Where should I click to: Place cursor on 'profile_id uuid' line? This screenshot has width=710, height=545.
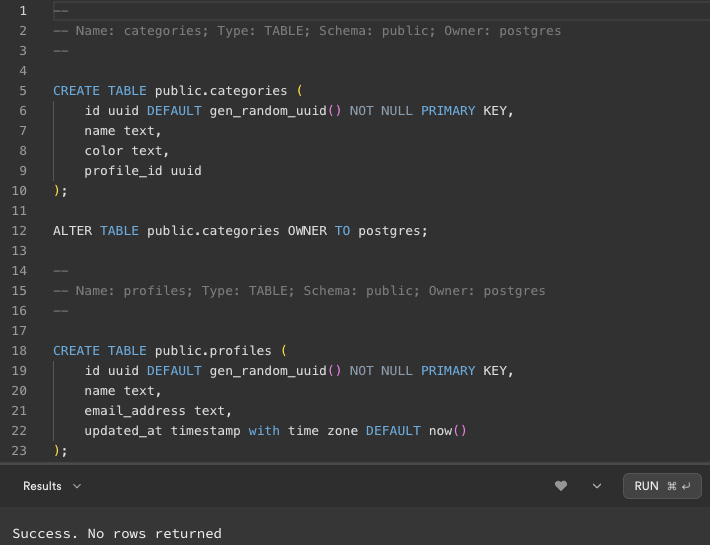tap(143, 171)
